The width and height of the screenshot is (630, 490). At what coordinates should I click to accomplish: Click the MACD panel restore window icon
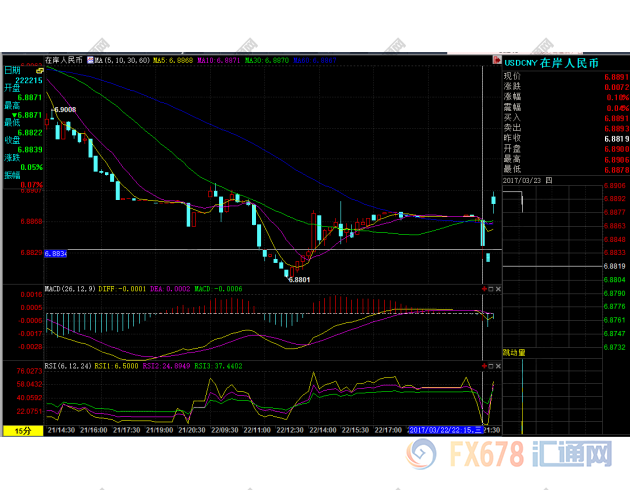(x=491, y=288)
